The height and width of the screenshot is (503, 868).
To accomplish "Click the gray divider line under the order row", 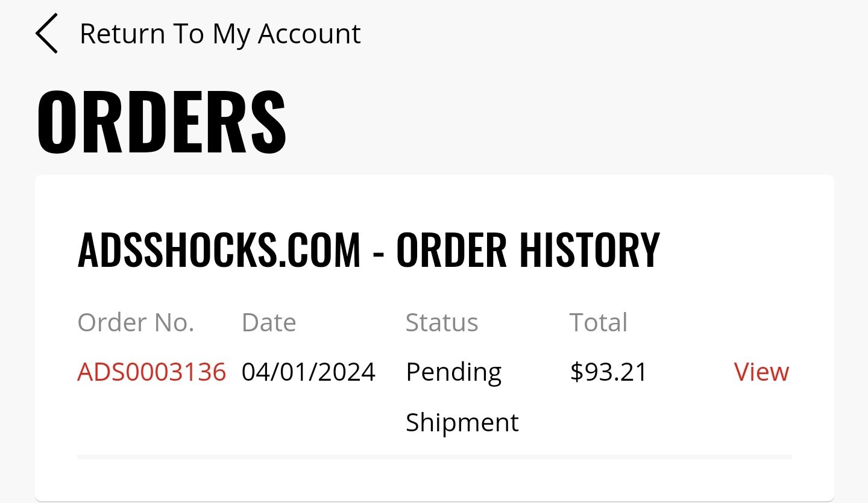I will [x=435, y=457].
